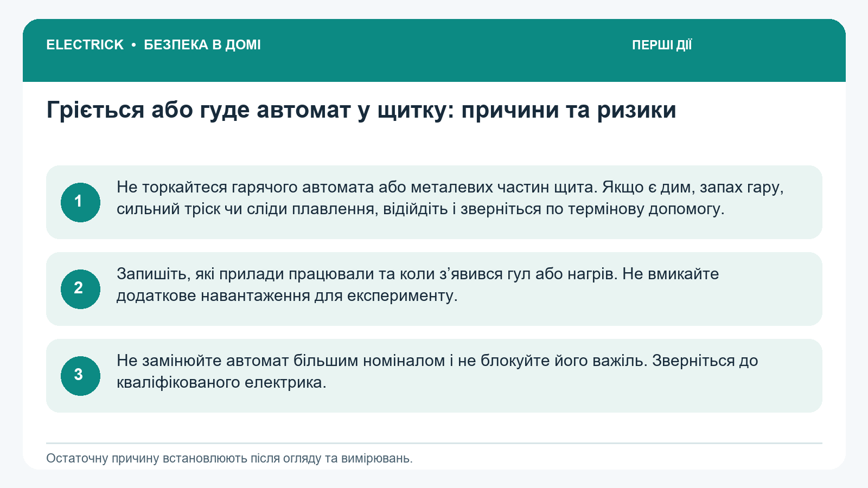Select the headline about автомат у щитку
Image resolution: width=868 pixels, height=488 pixels.
[x=361, y=110]
